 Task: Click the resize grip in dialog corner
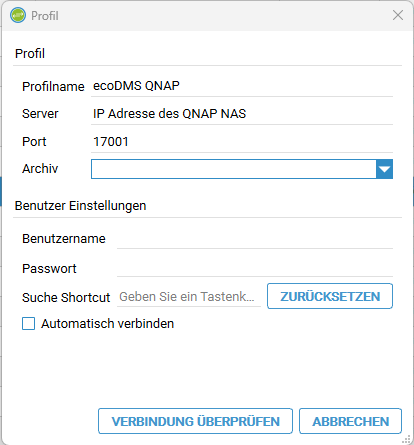tap(407, 439)
